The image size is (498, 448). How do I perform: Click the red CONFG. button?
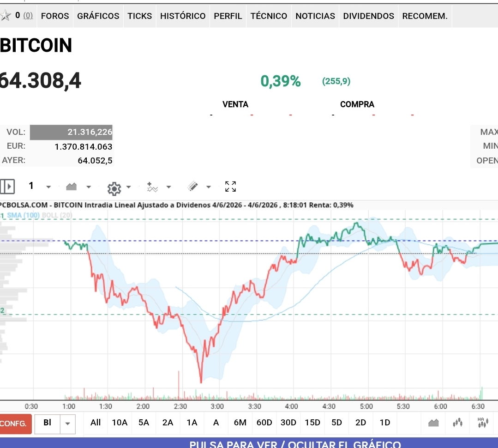click(15, 424)
